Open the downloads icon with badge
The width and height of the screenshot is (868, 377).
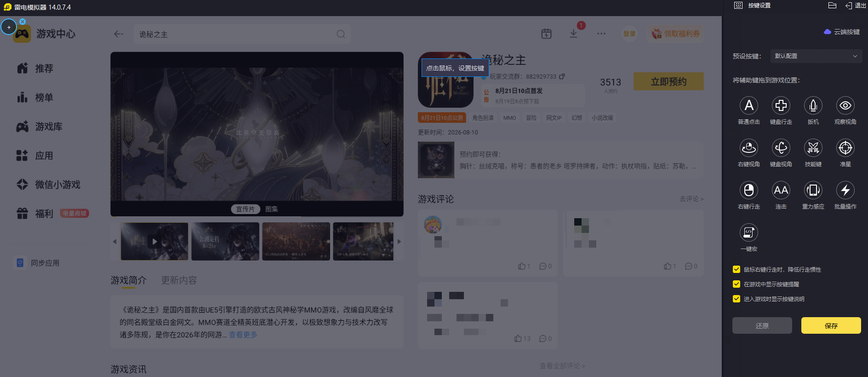tap(574, 34)
